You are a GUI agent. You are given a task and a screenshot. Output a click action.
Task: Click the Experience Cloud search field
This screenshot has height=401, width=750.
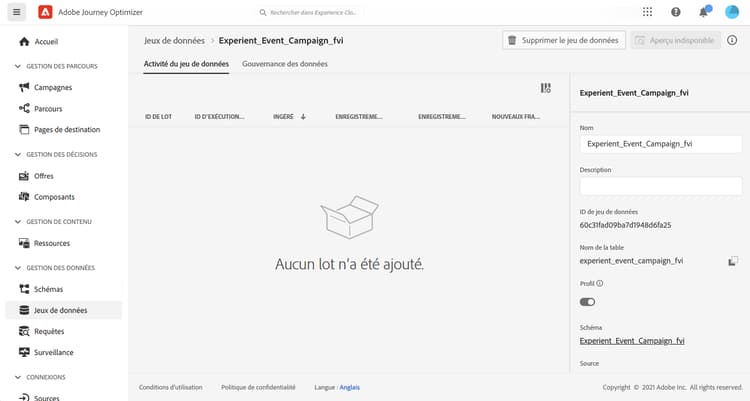pyautogui.click(x=313, y=12)
